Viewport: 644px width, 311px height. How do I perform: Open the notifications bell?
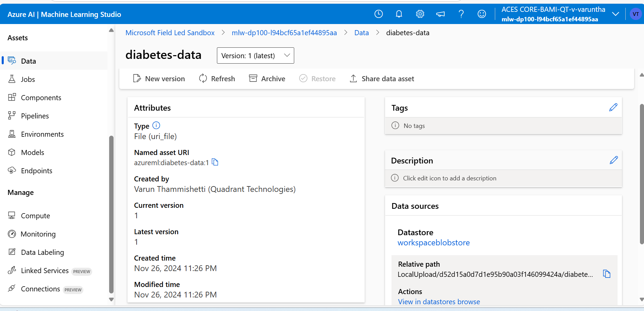point(399,14)
